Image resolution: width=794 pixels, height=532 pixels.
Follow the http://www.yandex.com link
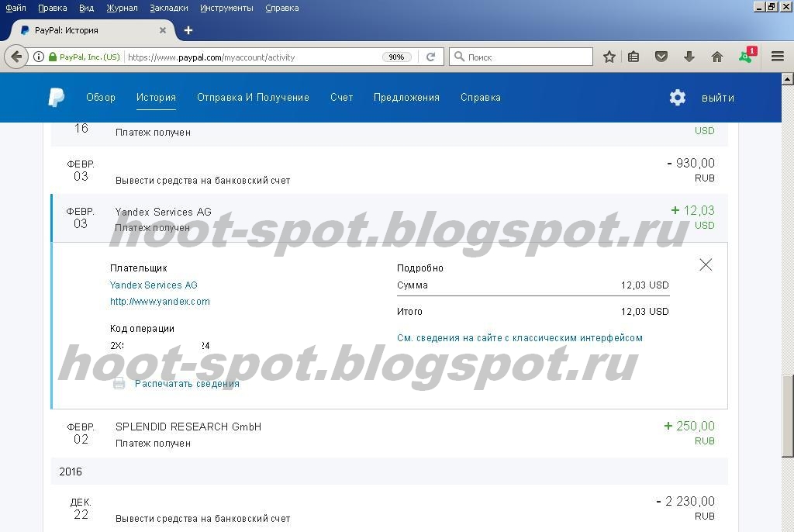tap(160, 302)
